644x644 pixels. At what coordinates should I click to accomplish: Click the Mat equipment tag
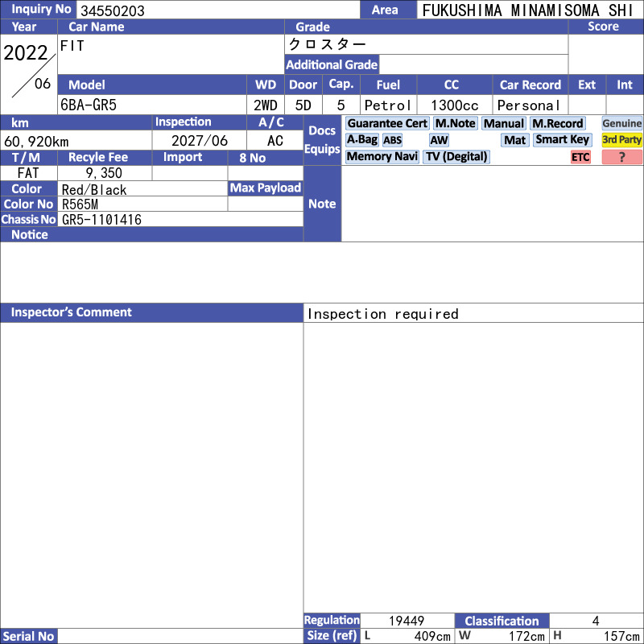(x=515, y=140)
